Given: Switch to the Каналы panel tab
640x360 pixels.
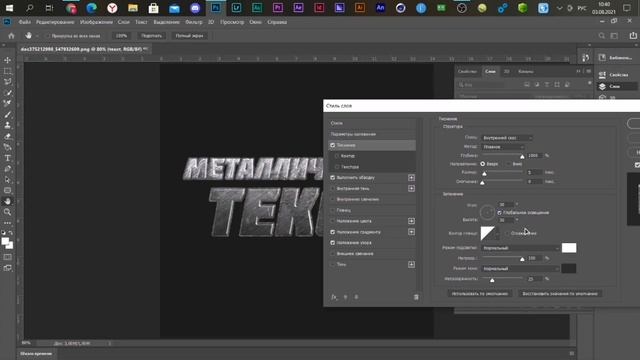Looking at the screenshot, I should [x=526, y=71].
